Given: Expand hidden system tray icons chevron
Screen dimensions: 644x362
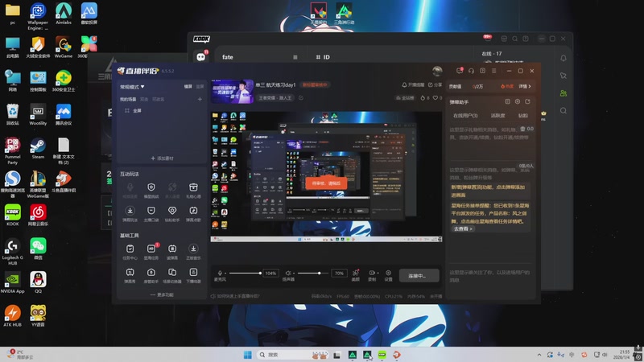Looking at the screenshot, I should [x=539, y=355].
